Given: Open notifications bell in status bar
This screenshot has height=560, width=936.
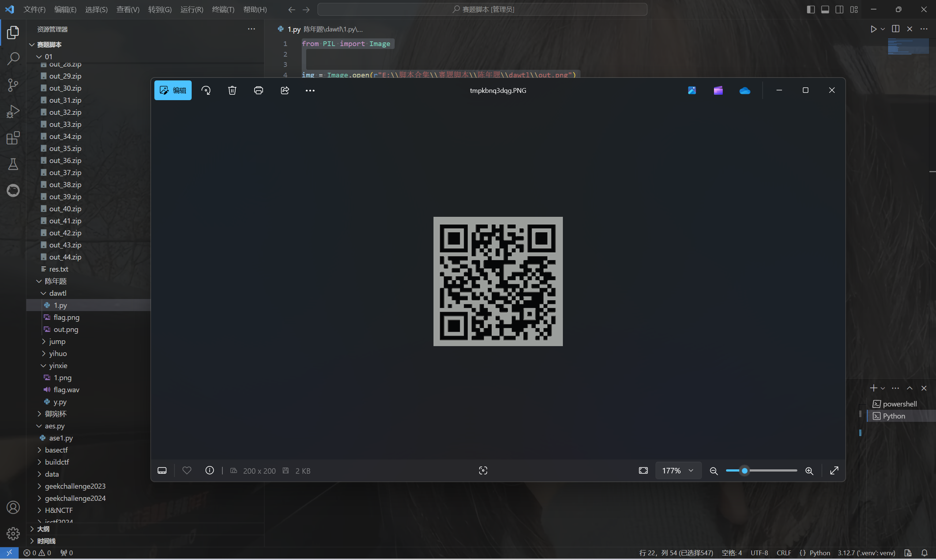Looking at the screenshot, I should click(x=924, y=553).
